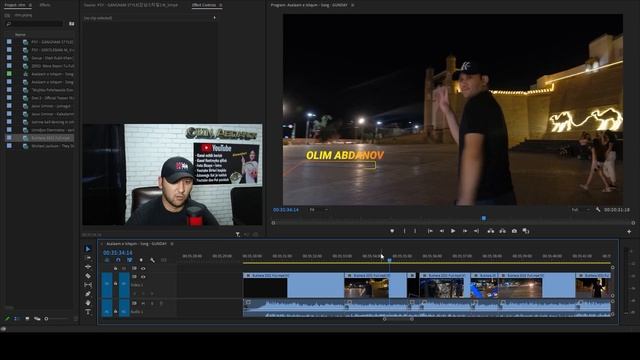640x360 pixels.
Task: Step back one frame
Action: pos(442,231)
